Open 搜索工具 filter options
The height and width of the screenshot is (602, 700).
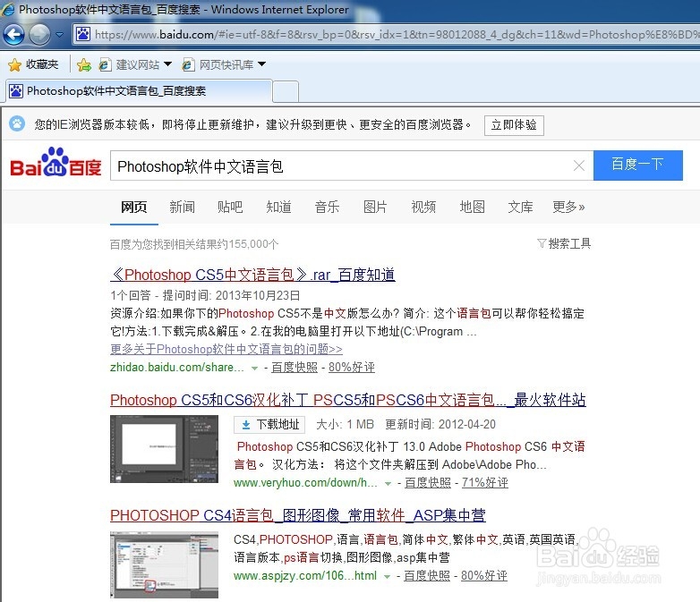564,243
